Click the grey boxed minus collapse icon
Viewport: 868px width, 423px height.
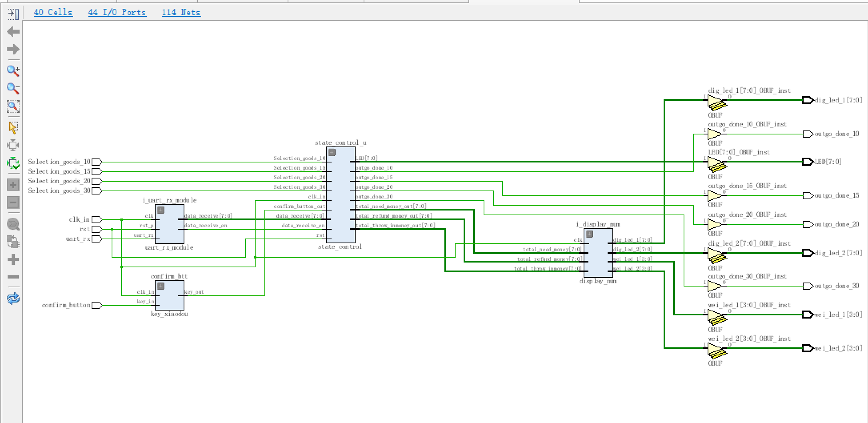click(13, 202)
